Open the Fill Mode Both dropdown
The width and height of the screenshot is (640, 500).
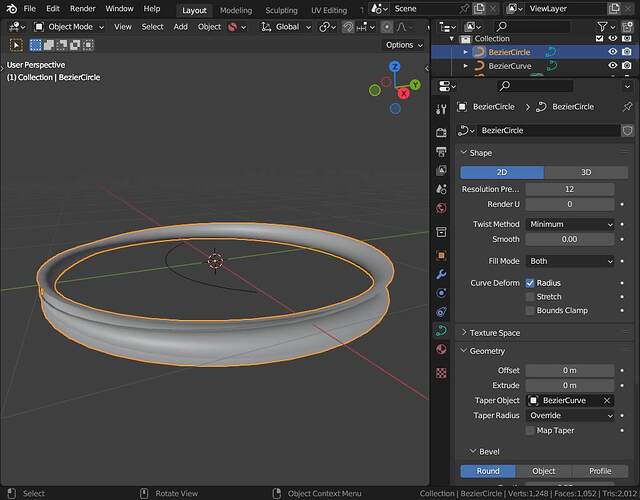point(570,261)
